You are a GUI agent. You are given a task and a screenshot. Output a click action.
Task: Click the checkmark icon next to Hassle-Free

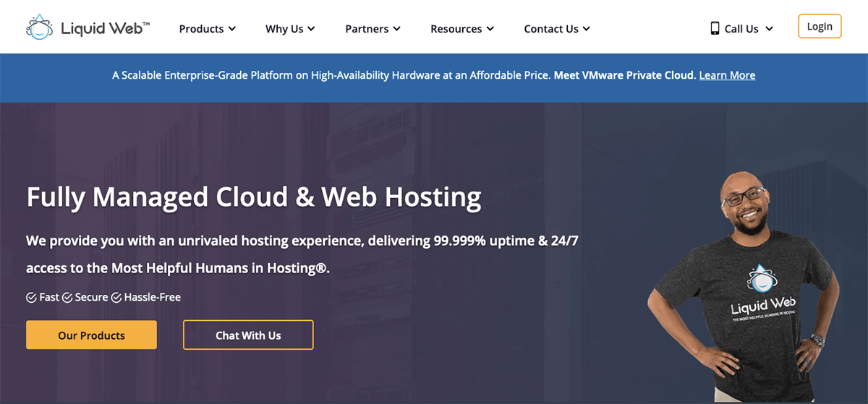[x=116, y=298]
